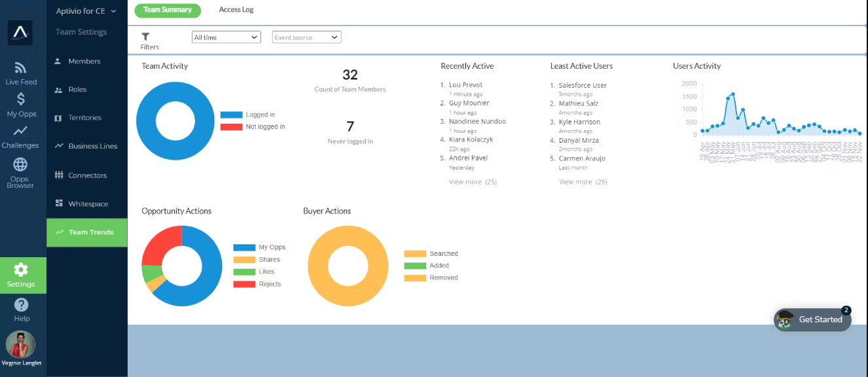This screenshot has width=868, height=377.
Task: Click the Get Started mascot icon
Action: click(x=784, y=319)
